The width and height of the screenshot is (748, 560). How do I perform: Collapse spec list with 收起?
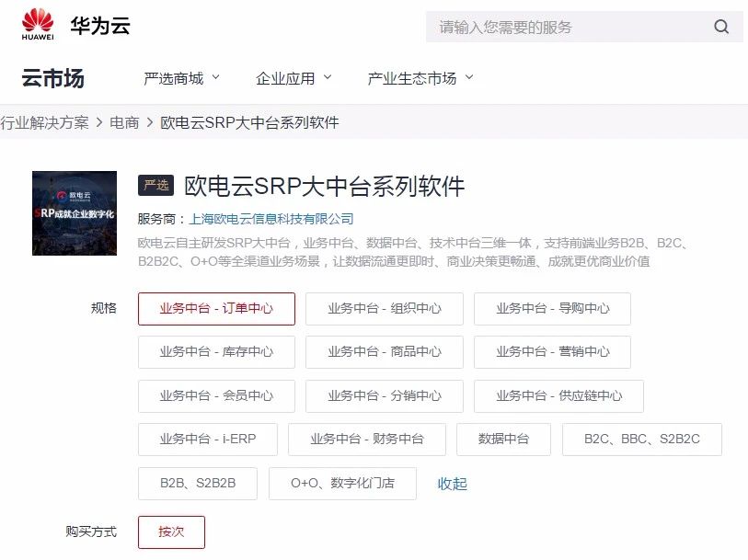tap(453, 484)
